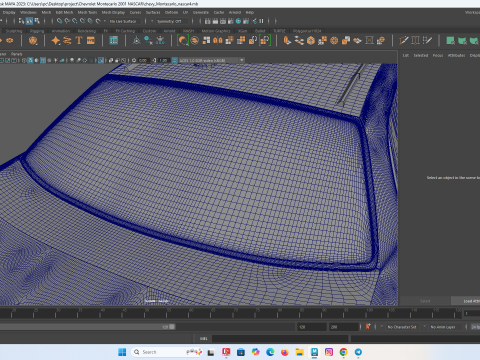Click the MEL command line field
The image size is (480, 360).
click(x=280, y=339)
